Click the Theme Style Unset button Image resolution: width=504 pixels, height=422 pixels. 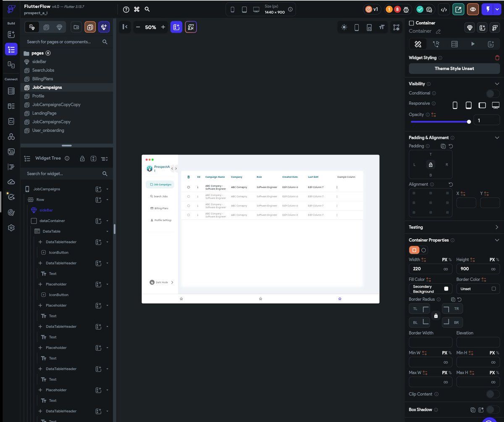[x=454, y=69]
